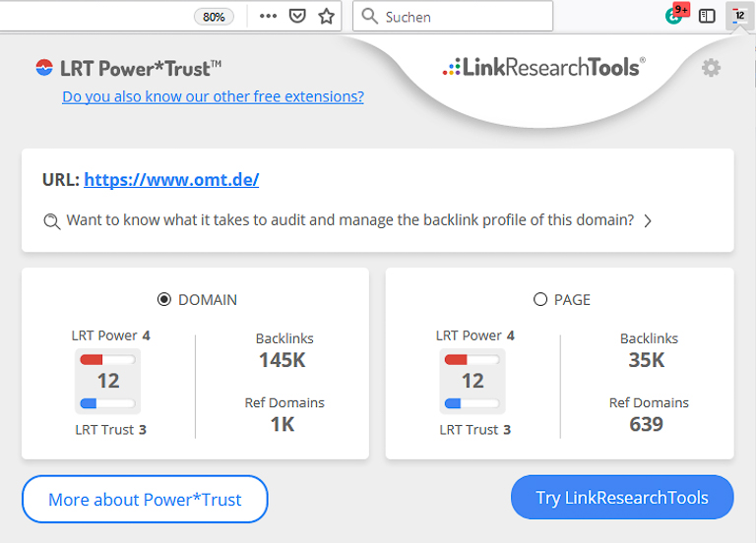Screen dimensions: 756x543
Task: Click the Try LinkResearchTools button
Action: 622,497
